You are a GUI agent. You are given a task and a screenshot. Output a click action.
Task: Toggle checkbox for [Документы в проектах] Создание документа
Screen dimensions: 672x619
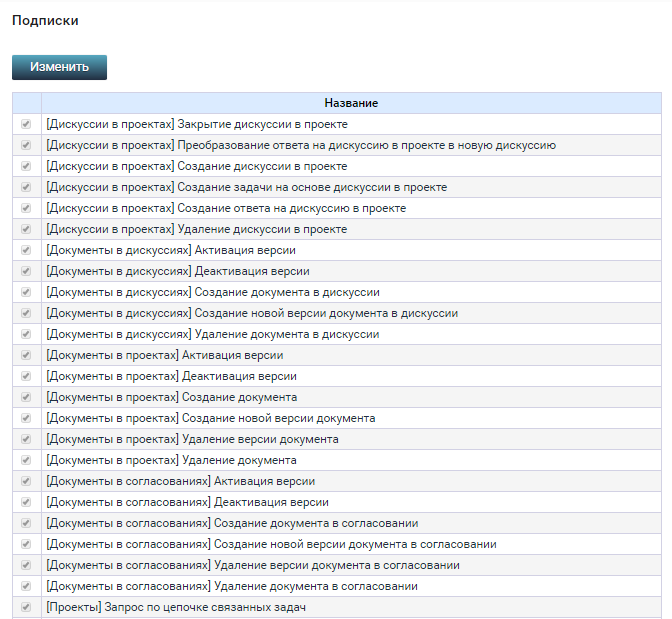26,397
